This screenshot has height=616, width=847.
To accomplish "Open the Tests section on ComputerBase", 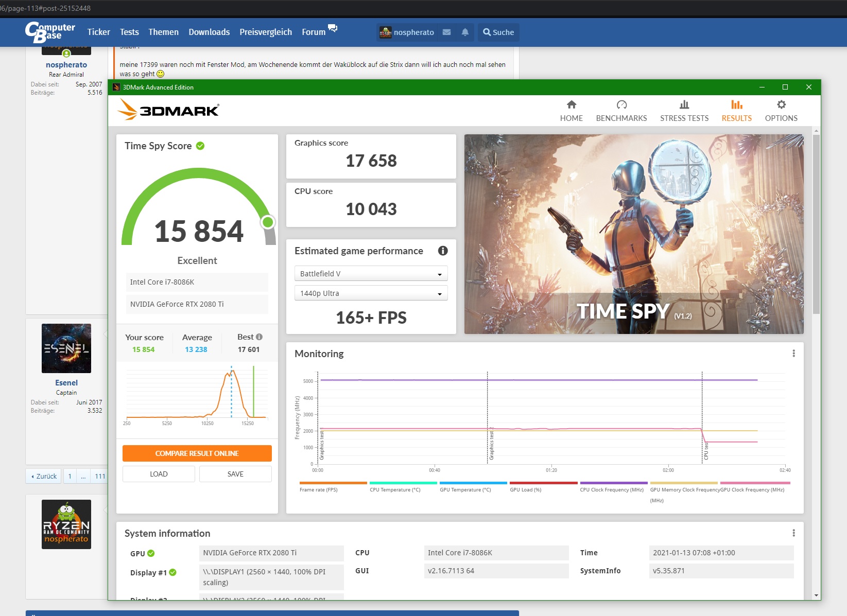I will (129, 32).
